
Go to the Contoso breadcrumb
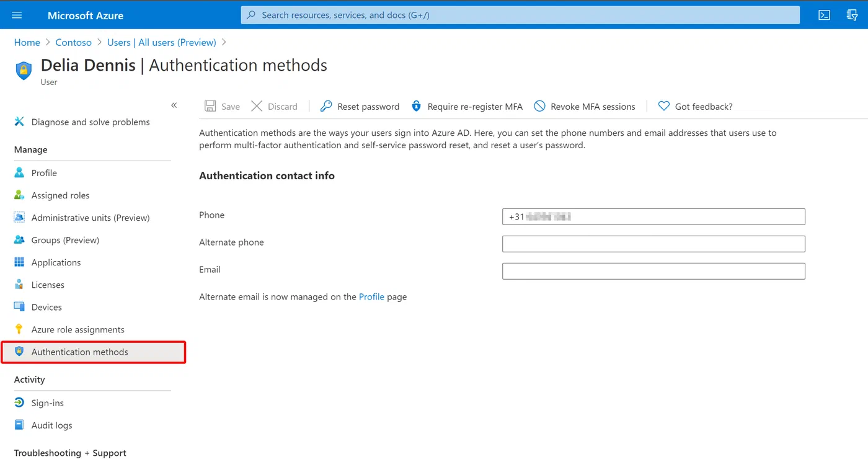(x=73, y=42)
